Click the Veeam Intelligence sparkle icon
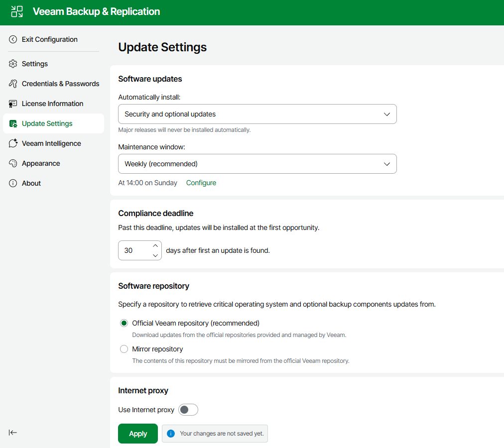Viewport: 504px width, 448px height. pyautogui.click(x=13, y=143)
